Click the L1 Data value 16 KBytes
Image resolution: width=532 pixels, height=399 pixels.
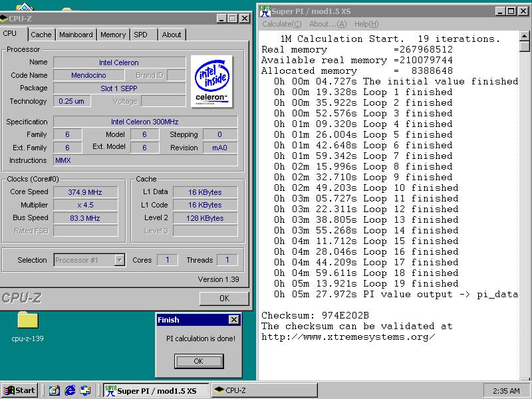point(205,192)
